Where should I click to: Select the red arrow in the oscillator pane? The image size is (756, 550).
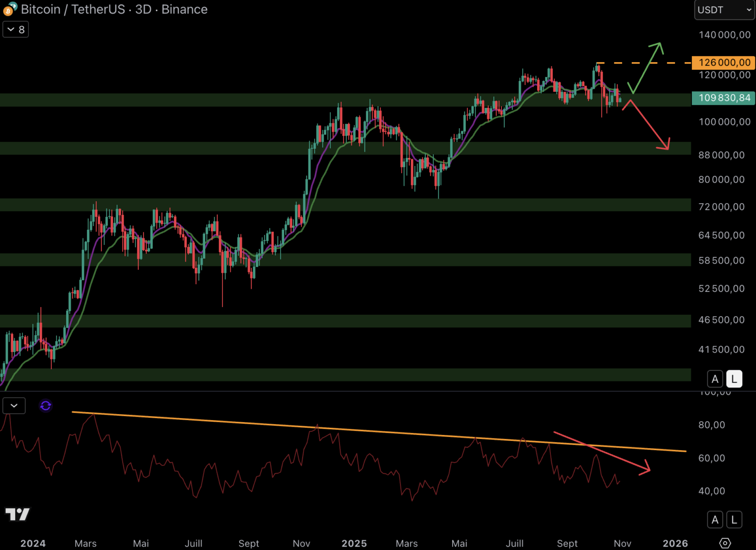[x=601, y=451]
